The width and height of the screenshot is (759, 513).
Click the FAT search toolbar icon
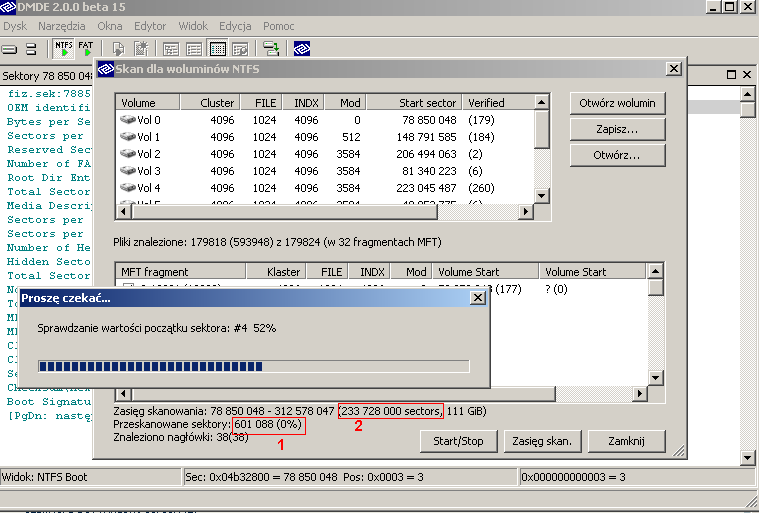(86, 48)
